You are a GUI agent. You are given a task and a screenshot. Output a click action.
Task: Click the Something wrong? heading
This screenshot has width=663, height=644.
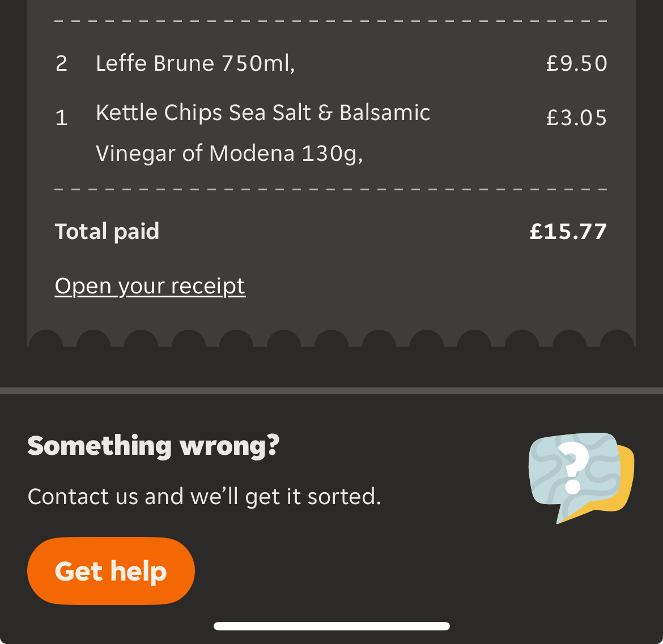[154, 446]
